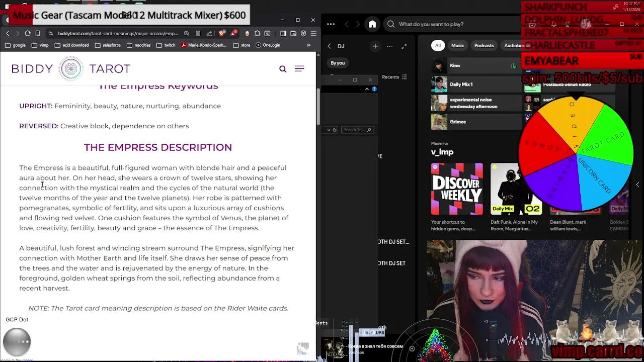644x362 pixels.
Task: Open the Recents sort dropdown
Action: tap(394, 77)
